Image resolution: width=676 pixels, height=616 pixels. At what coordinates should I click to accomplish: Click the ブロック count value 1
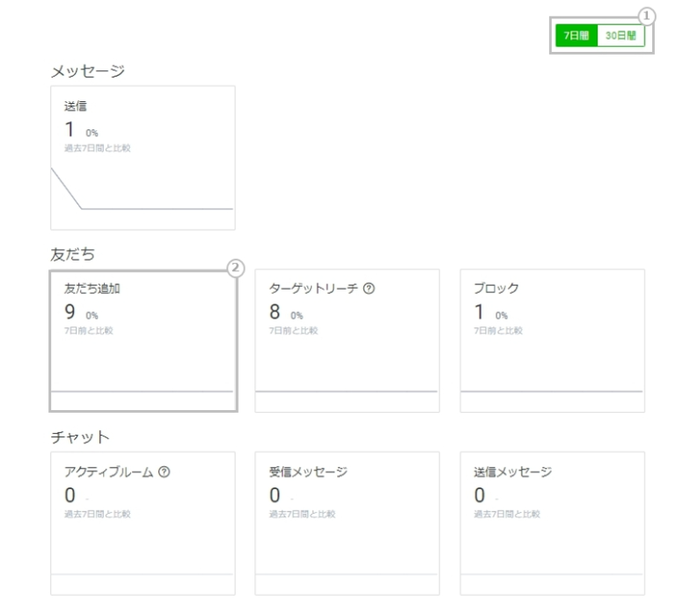pyautogui.click(x=479, y=312)
